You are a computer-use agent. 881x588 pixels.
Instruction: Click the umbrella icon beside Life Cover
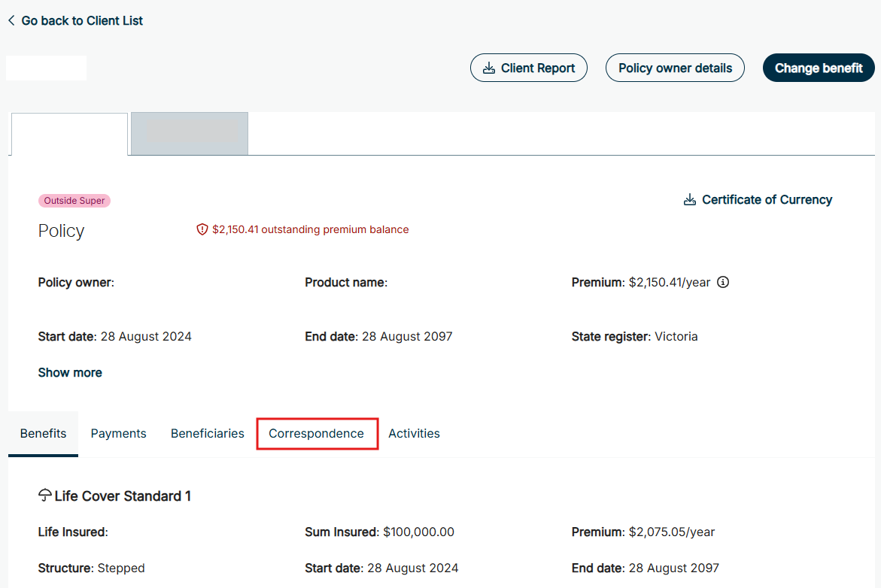coord(45,496)
